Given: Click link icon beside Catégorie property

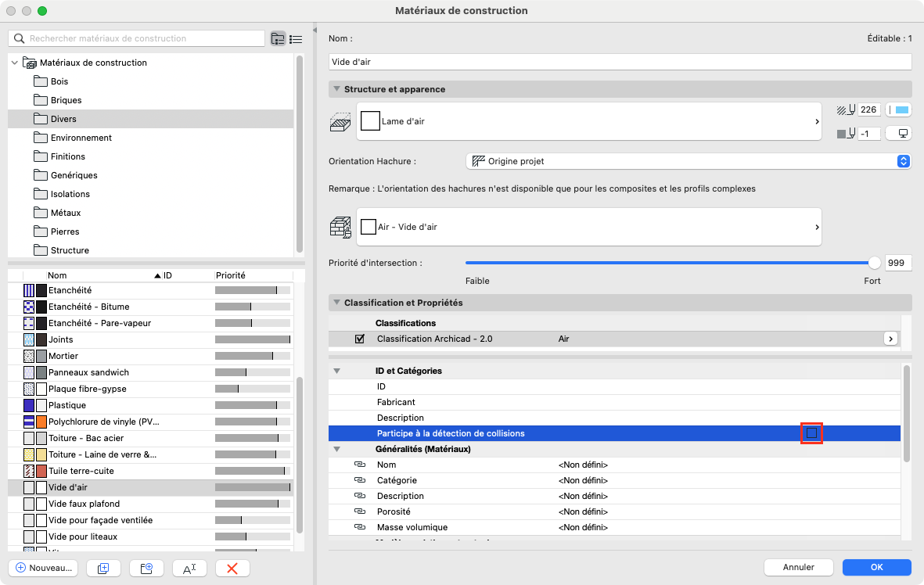Looking at the screenshot, I should (x=359, y=480).
